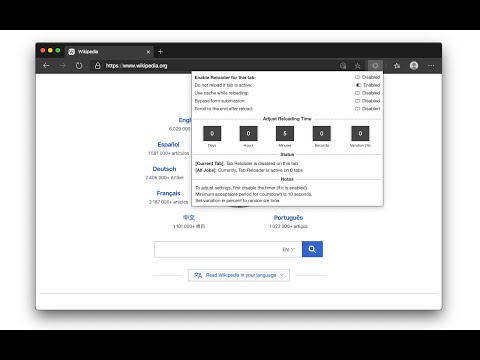Add page to favorites with star icon

(357, 66)
